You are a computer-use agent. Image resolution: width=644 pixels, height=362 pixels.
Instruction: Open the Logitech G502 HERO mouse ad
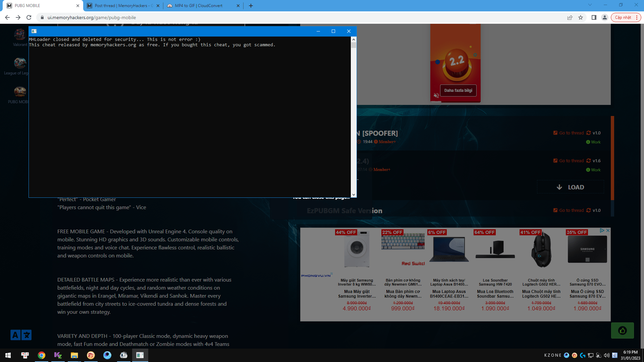541,271
